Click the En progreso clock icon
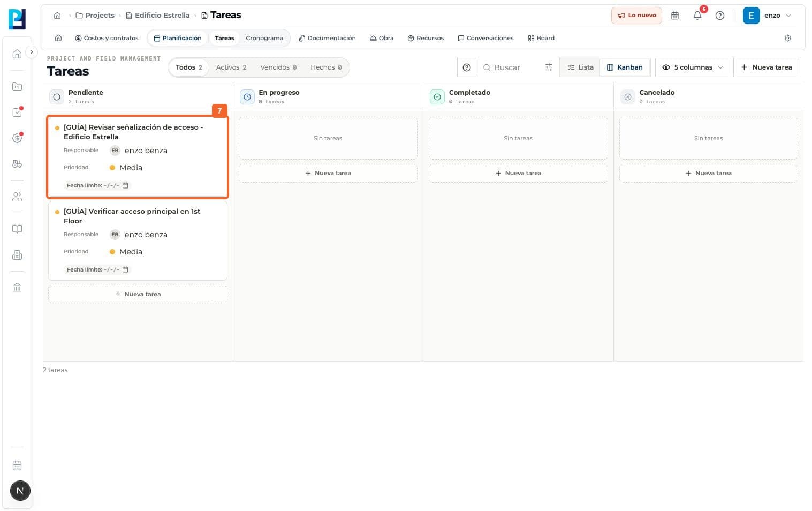The image size is (812, 511). click(247, 97)
